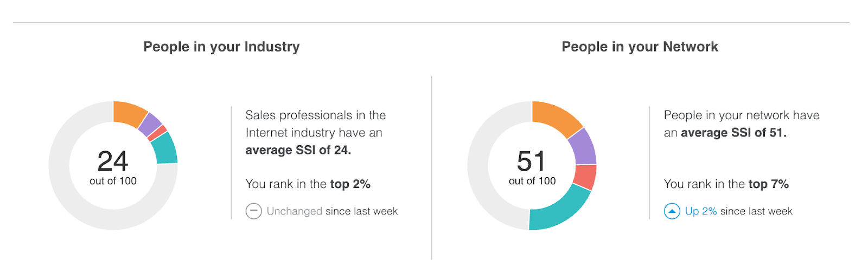Click the Up arrow circle icon
This screenshot has width=868, height=279.
672,211
